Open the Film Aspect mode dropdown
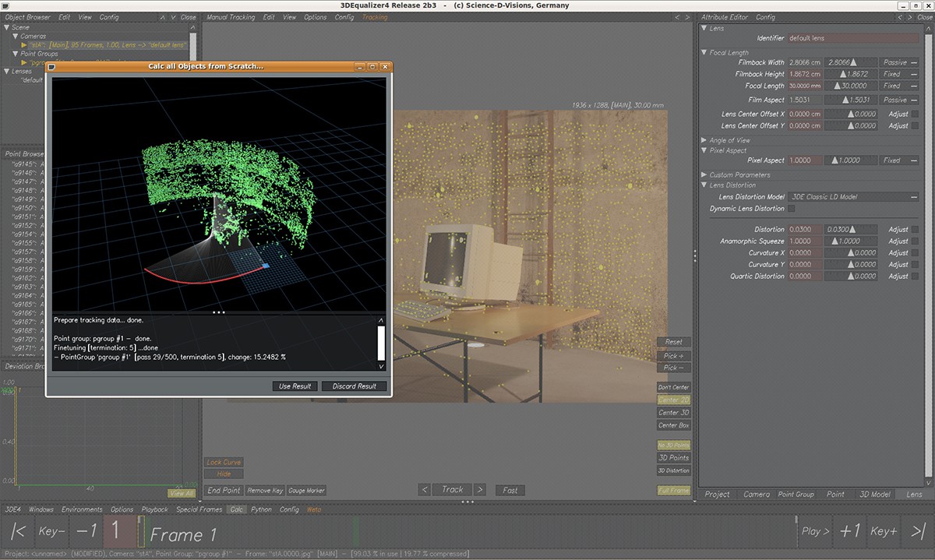Image resolution: width=935 pixels, height=560 pixels. [900, 100]
